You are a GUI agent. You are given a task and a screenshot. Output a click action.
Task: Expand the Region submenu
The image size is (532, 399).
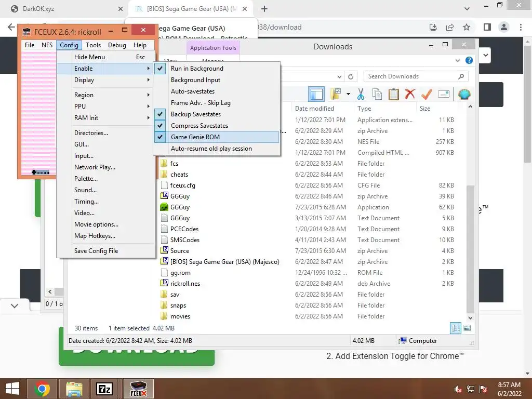point(105,95)
